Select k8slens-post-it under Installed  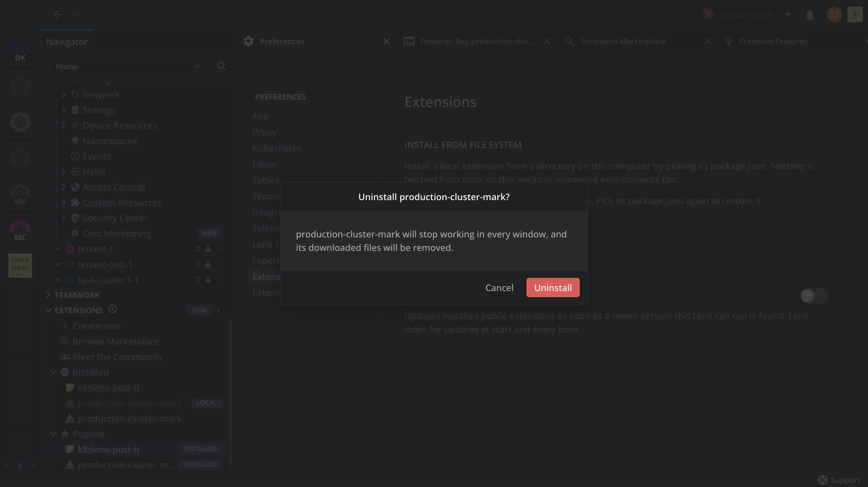pyautogui.click(x=108, y=387)
